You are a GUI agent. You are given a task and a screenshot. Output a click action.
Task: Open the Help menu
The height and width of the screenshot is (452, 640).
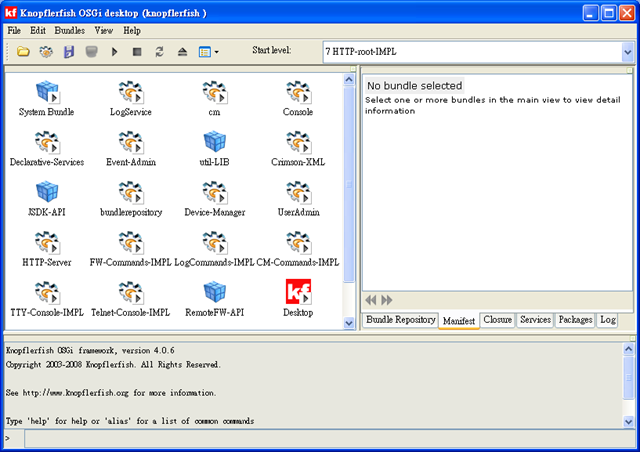pyautogui.click(x=132, y=31)
